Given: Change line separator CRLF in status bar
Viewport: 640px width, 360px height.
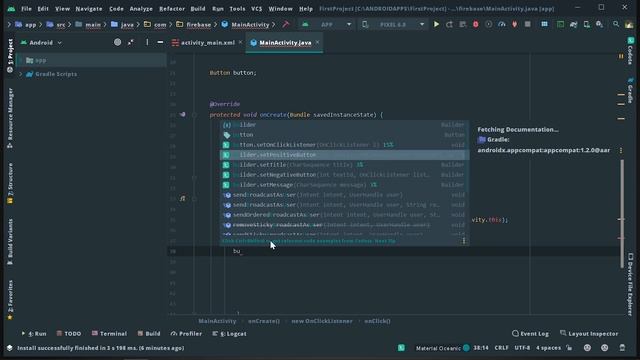Looking at the screenshot, I should pos(501,348).
